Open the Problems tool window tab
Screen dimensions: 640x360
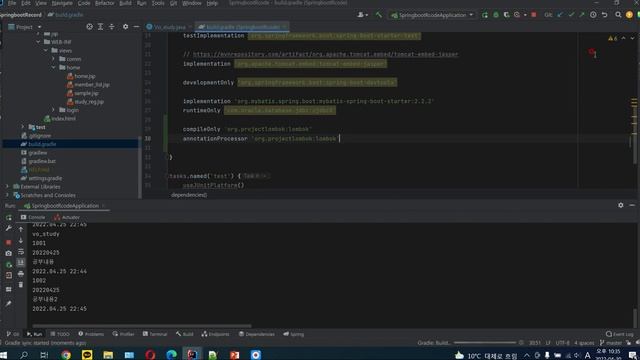click(91, 334)
